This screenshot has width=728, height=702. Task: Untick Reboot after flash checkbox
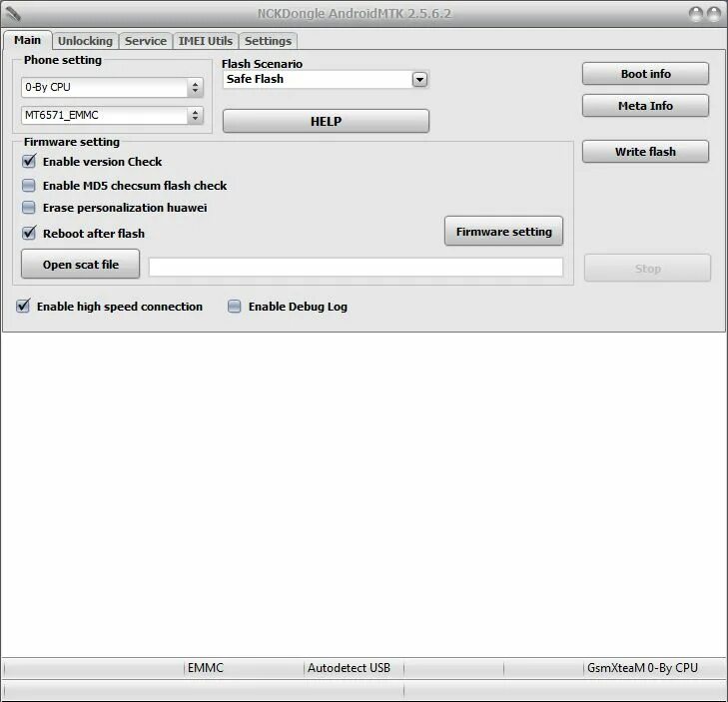tap(29, 233)
